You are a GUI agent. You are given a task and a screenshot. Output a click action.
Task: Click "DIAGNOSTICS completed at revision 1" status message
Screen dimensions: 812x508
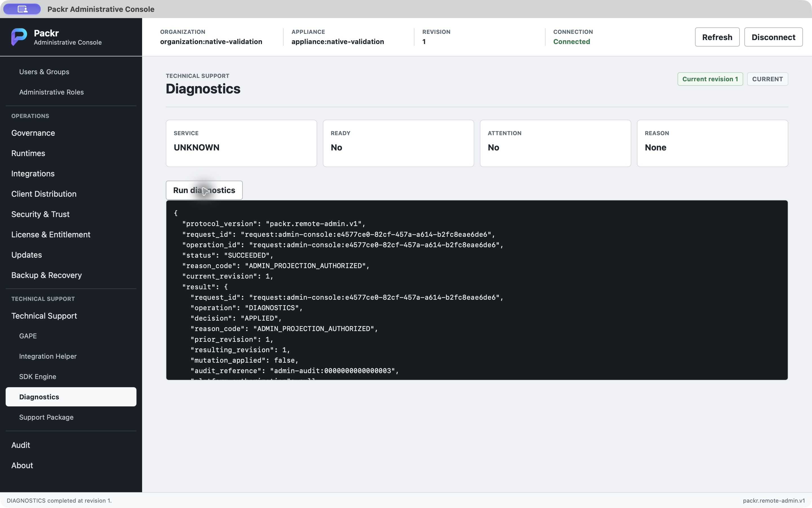[x=59, y=501]
